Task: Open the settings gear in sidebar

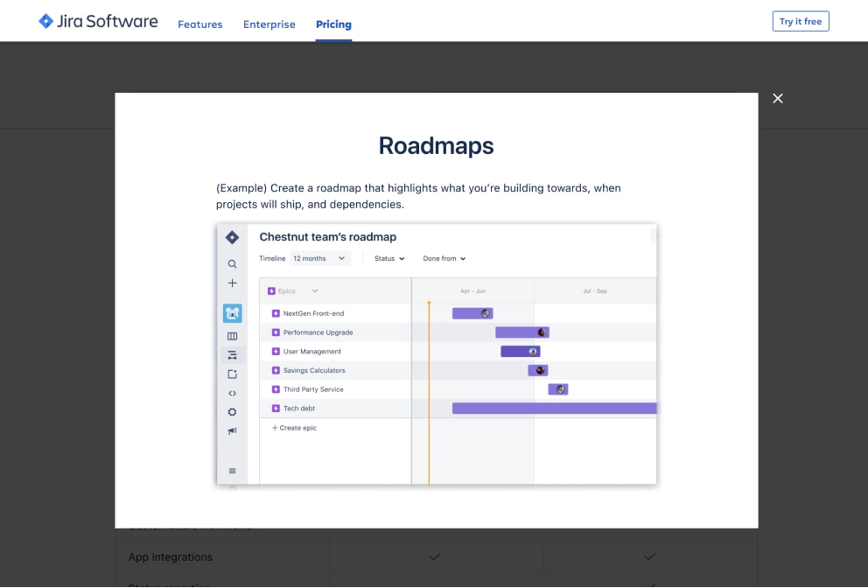Action: point(232,412)
